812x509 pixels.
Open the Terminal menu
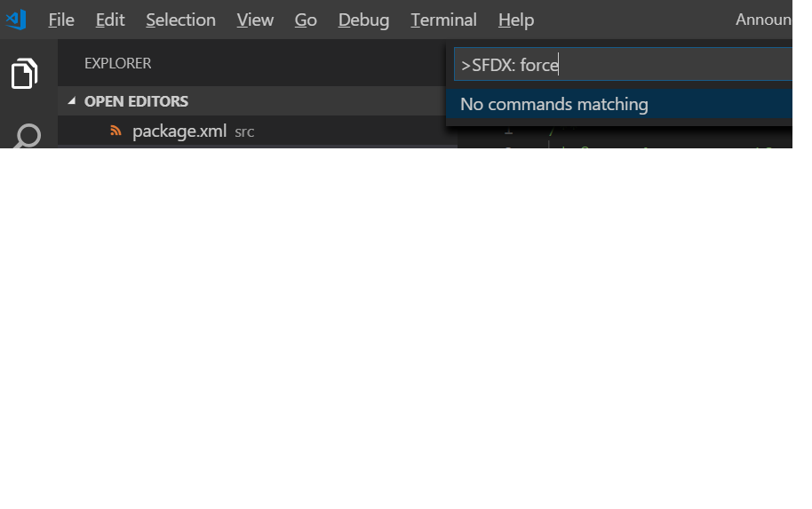[443, 20]
